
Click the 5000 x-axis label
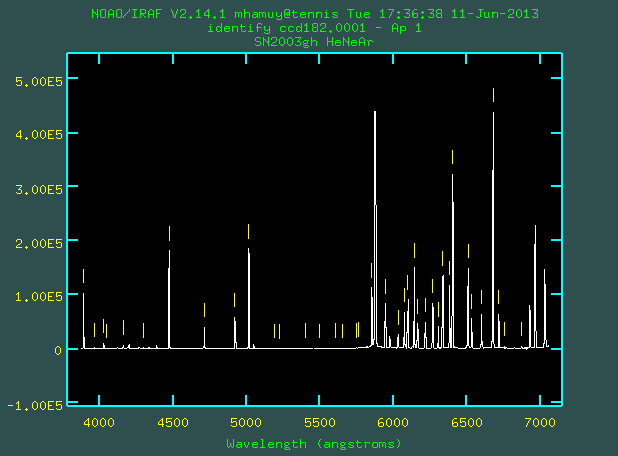[x=246, y=423]
